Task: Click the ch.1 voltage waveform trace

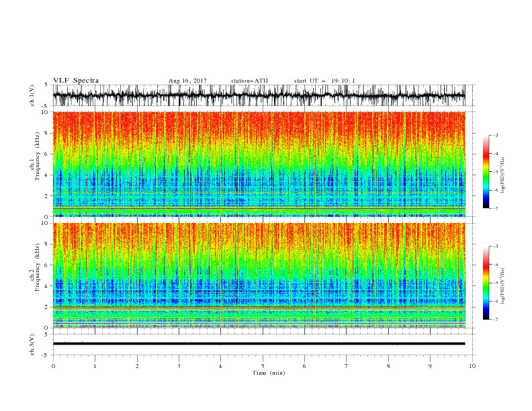Action: click(x=259, y=95)
